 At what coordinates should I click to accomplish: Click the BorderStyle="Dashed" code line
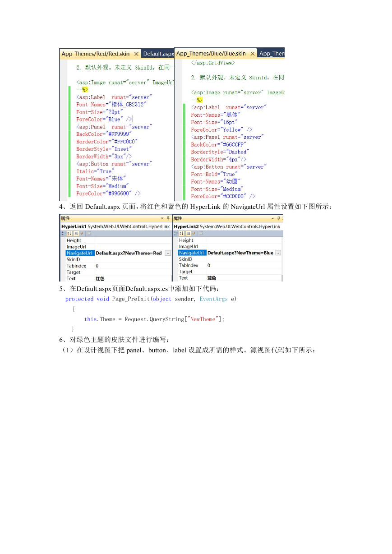pyautogui.click(x=220, y=152)
